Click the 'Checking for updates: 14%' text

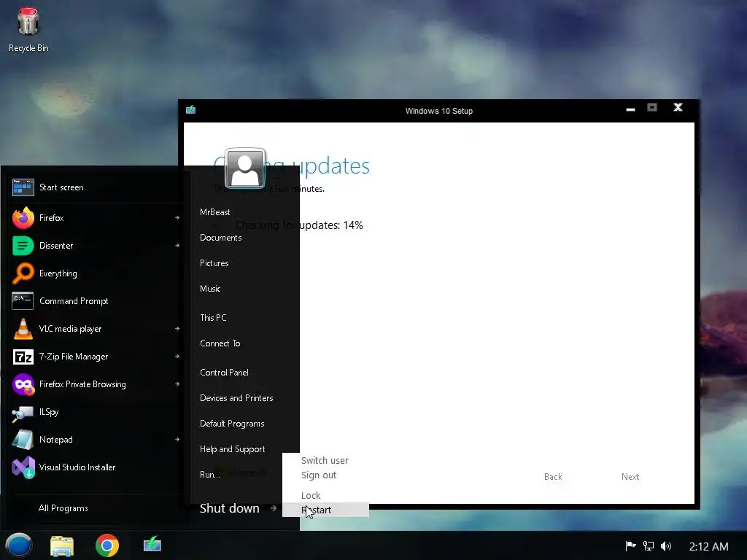coord(299,225)
